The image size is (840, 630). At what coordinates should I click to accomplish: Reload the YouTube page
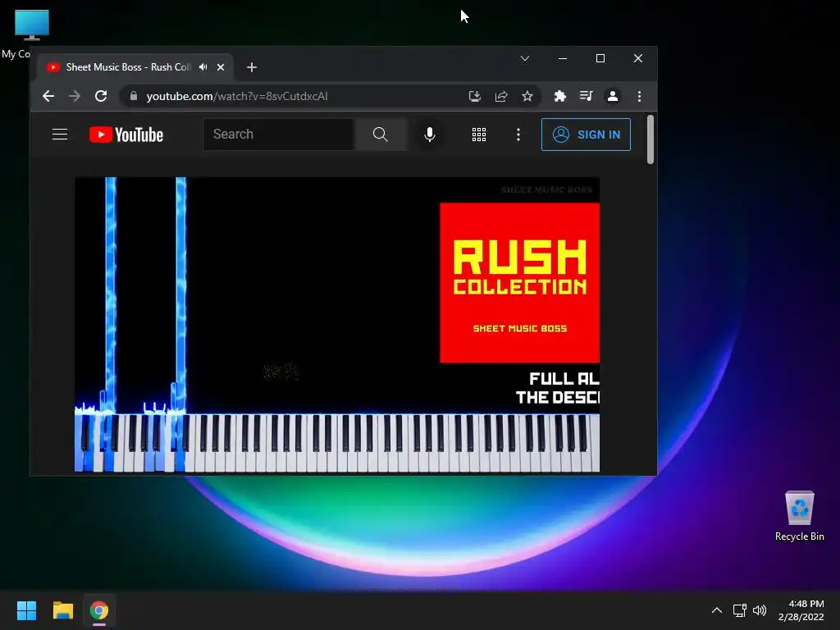[x=101, y=96]
